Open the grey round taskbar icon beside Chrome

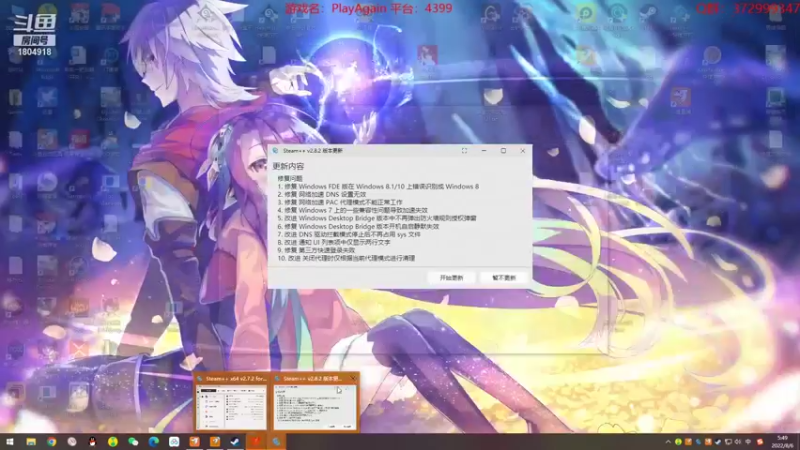(72, 441)
